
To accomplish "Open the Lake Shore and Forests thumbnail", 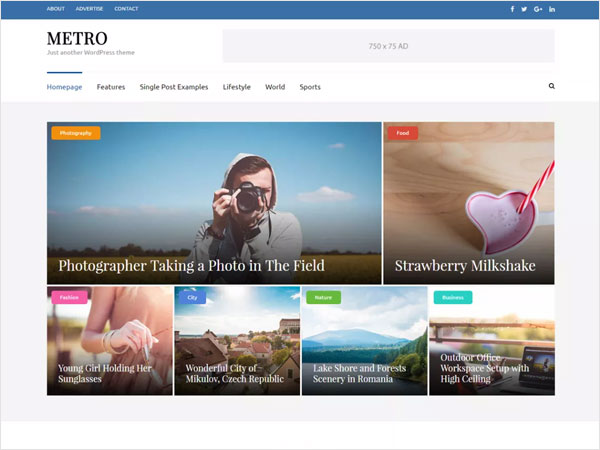I will click(x=364, y=341).
